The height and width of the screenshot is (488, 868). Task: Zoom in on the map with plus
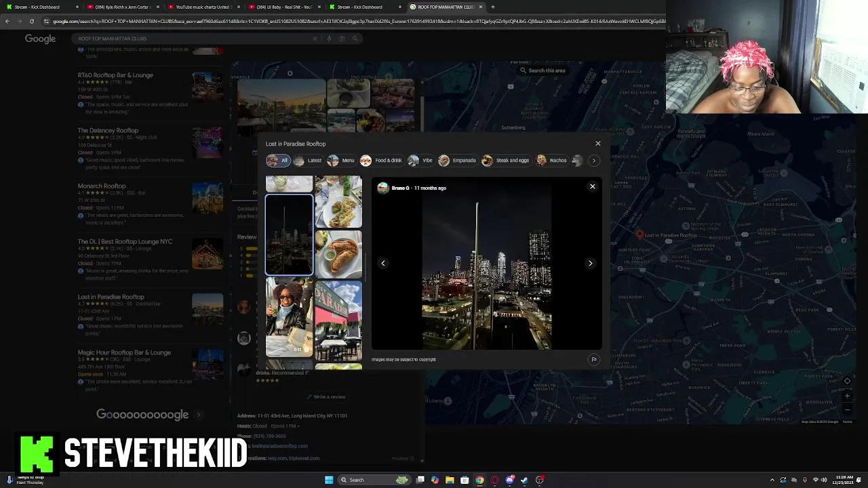(847, 396)
